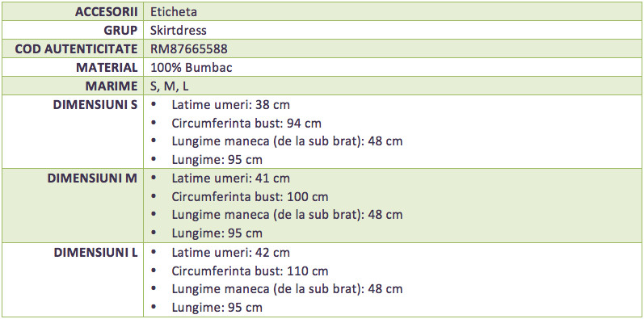Click the DIMENSIUNI L heading

(95, 253)
